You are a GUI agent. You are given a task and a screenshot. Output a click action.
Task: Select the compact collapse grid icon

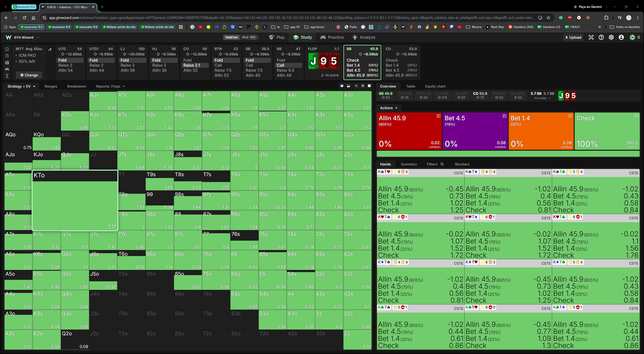tap(356, 86)
